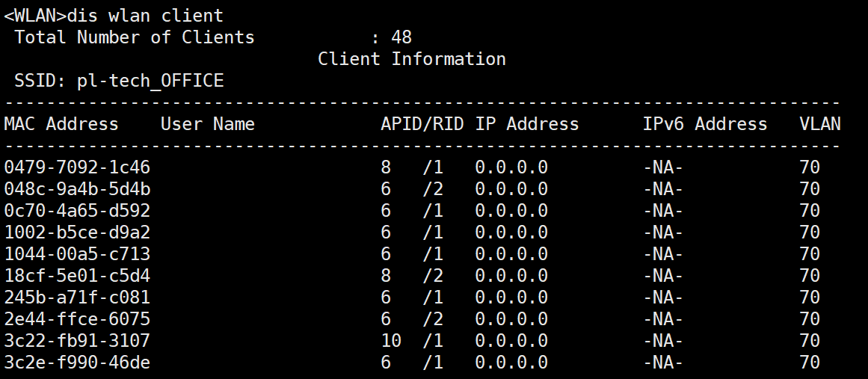This screenshot has height=379, width=868.
Task: Click MAC address 048c-9a4b-5d4b
Action: click(77, 189)
